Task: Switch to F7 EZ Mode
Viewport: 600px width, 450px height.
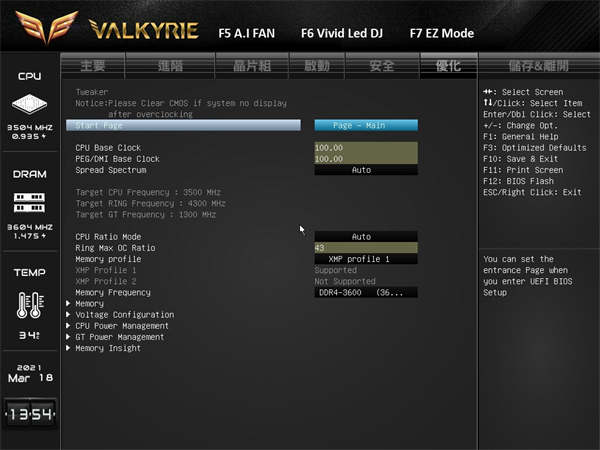Action: [442, 33]
